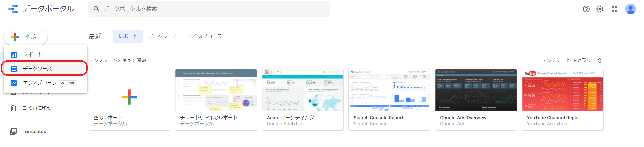The height and width of the screenshot is (147, 644).
Task: Choose レポート from the create menu
Action: pyautogui.click(x=45, y=54)
